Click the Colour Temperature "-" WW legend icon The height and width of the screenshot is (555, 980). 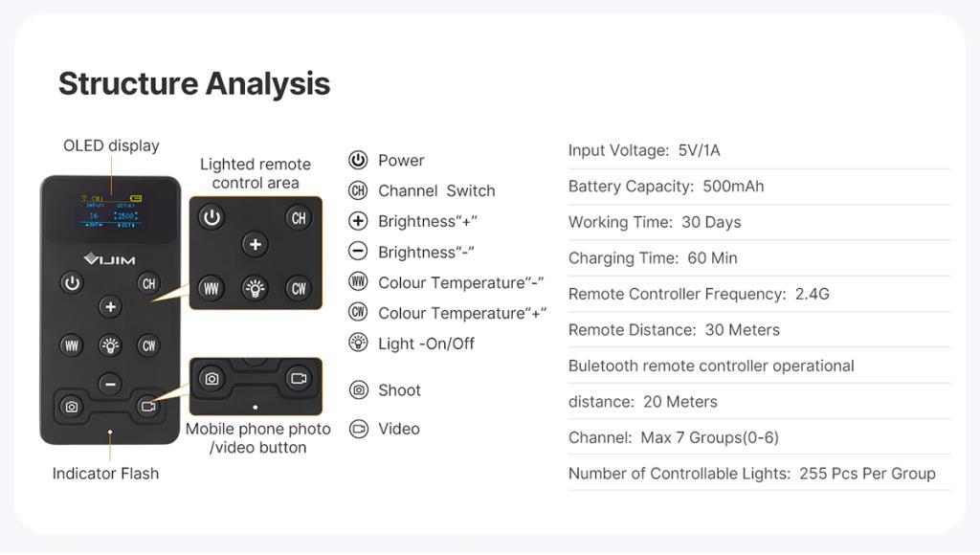pyautogui.click(x=358, y=282)
